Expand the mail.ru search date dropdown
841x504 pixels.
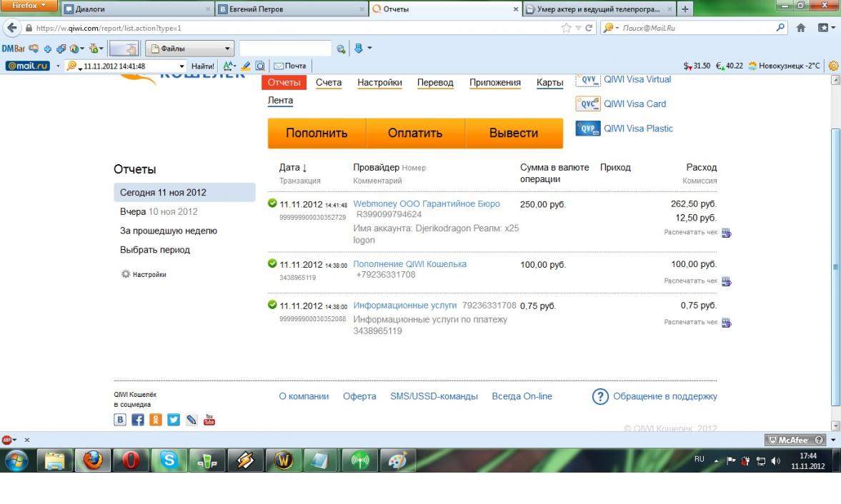tap(181, 66)
